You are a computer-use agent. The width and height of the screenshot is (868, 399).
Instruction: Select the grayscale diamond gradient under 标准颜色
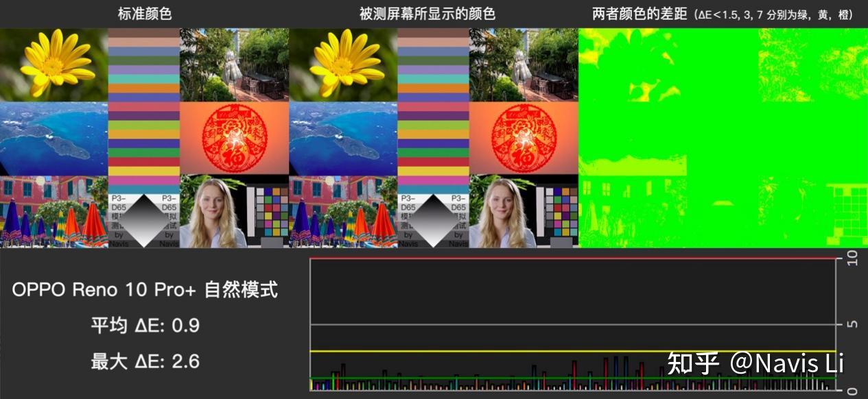(144, 221)
